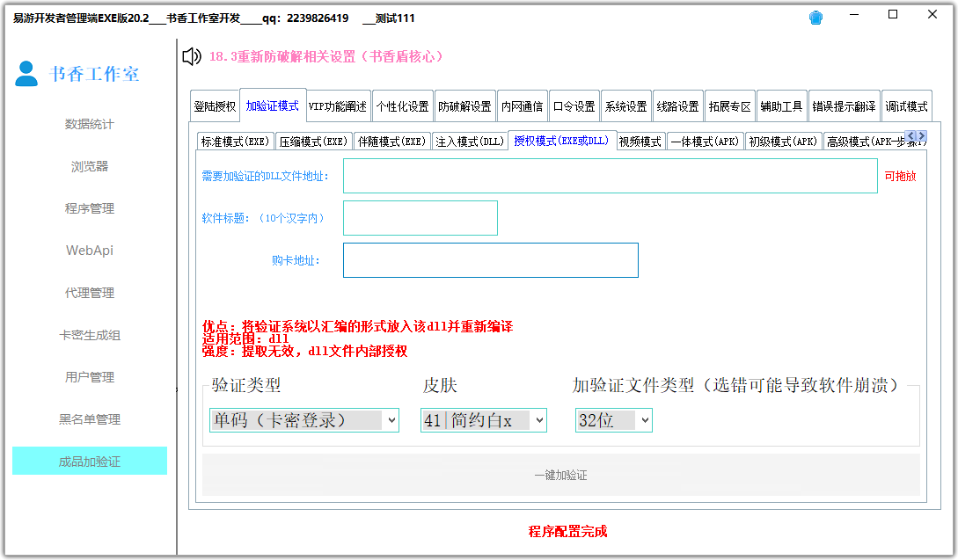Click the 软件标题 input field
958x560 pixels.
(420, 217)
